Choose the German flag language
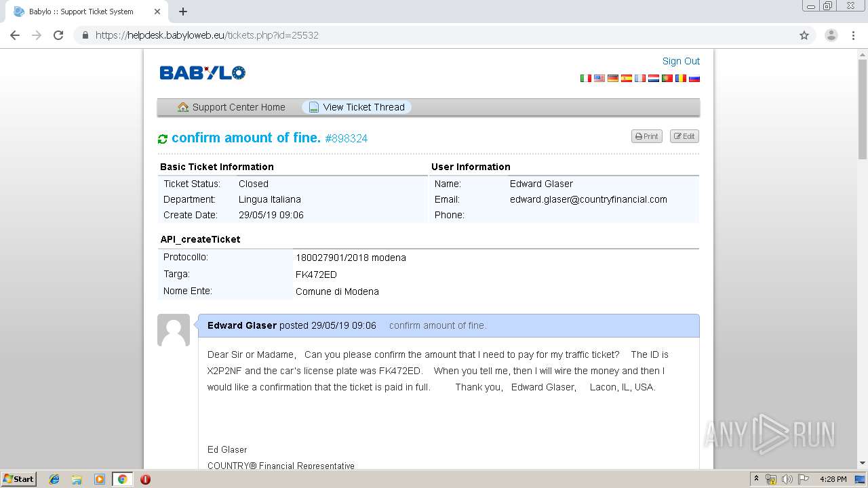Viewport: 868px width, 488px height. 612,79
